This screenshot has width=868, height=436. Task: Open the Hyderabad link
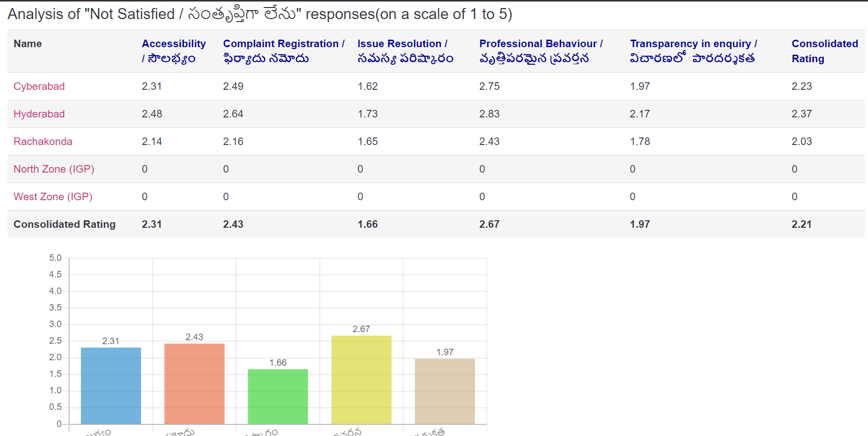click(x=39, y=114)
